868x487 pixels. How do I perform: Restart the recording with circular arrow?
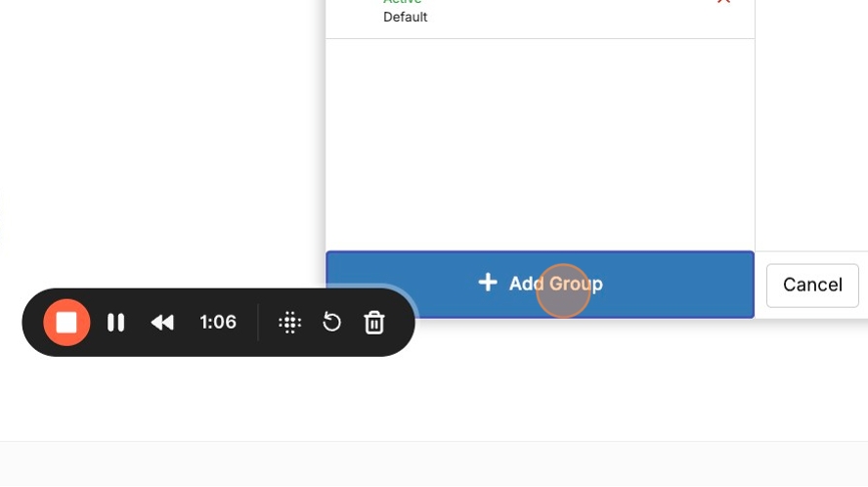click(332, 323)
